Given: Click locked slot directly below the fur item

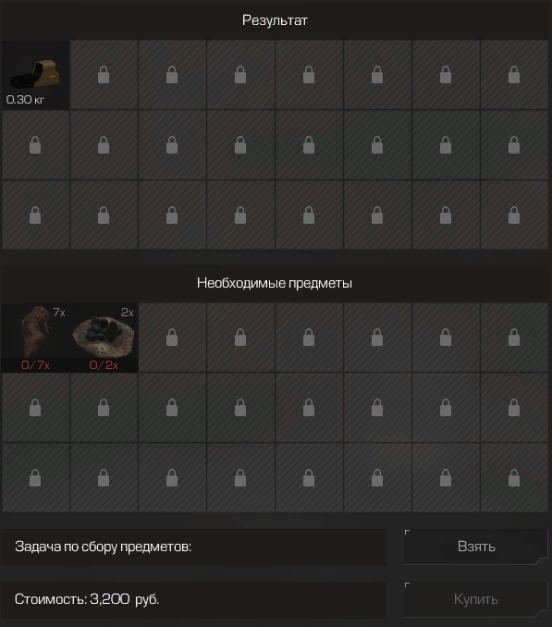Looking at the screenshot, I should click(x=35, y=407).
